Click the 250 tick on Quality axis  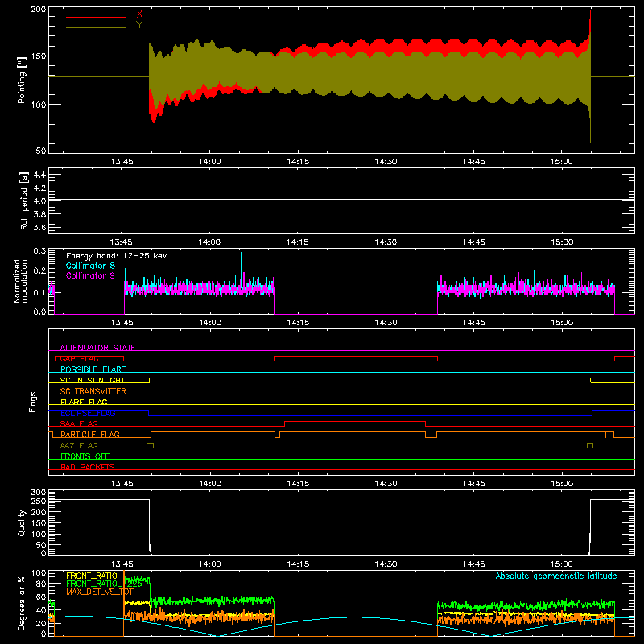(39, 501)
